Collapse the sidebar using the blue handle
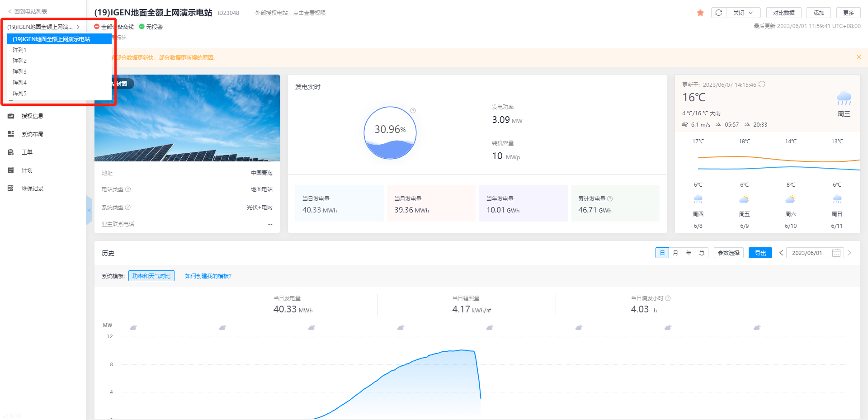 [x=89, y=210]
